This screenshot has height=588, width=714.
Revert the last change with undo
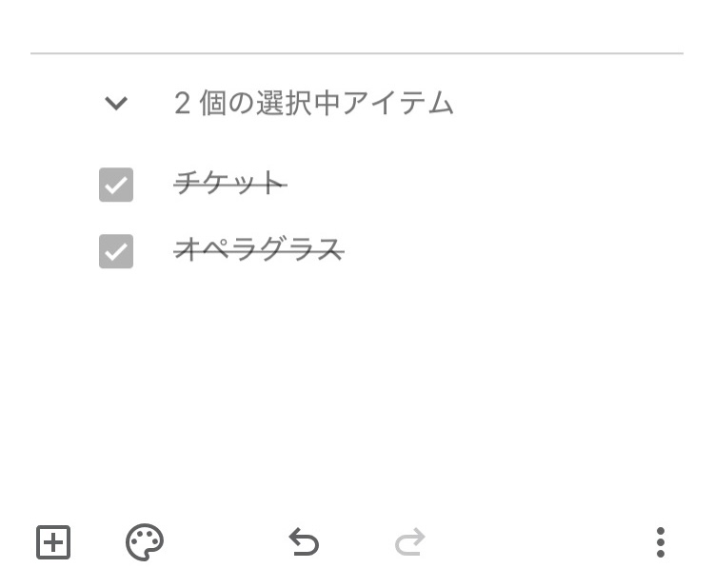tap(304, 542)
